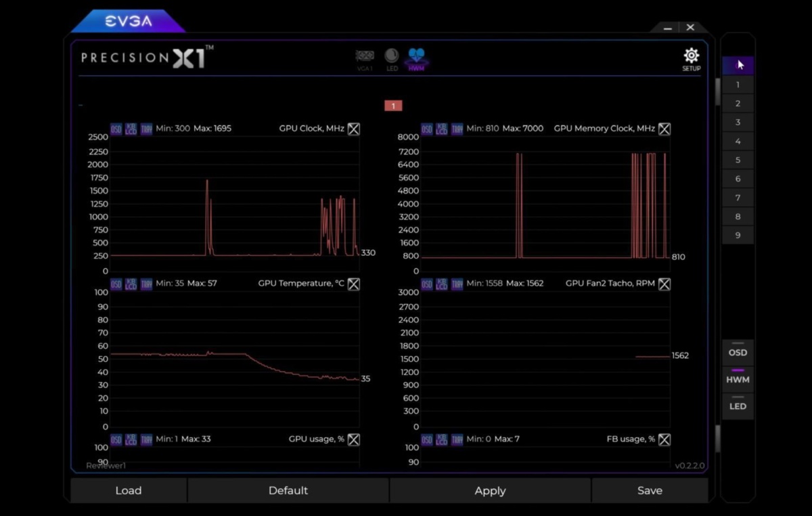812x516 pixels.
Task: Select the HWM hardware monitor icon
Action: [x=416, y=60]
